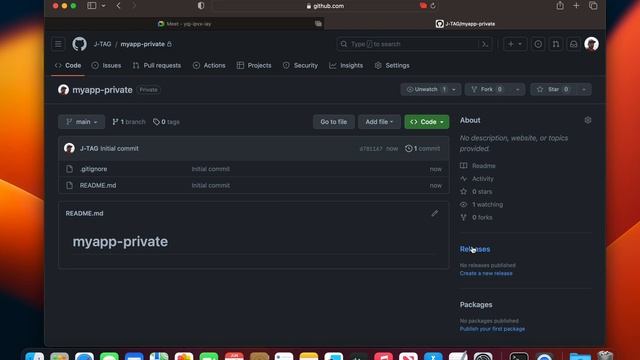This screenshot has height=360, width=640.
Task: Select the J-TAG/myapp-private browser tab
Action: coord(465,24)
